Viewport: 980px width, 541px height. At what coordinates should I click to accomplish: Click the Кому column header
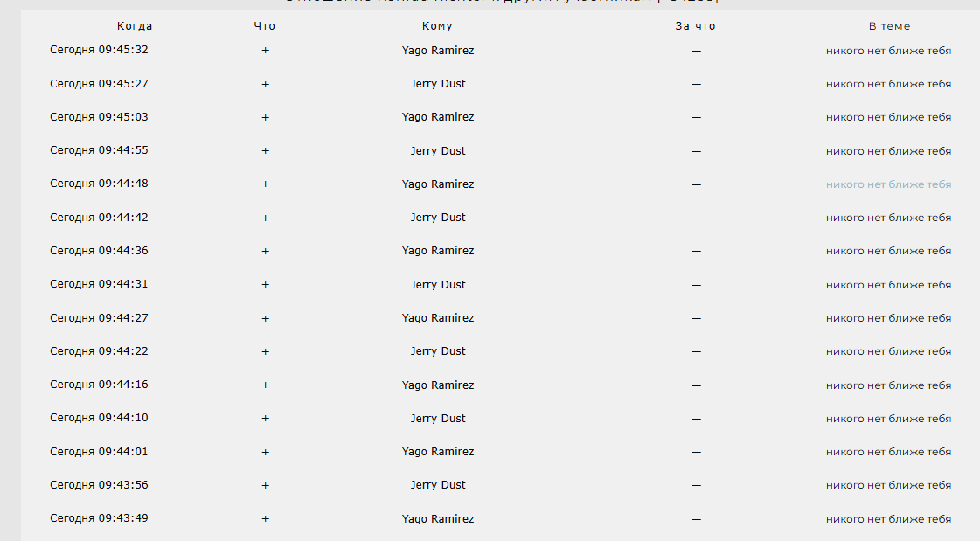pyautogui.click(x=437, y=26)
